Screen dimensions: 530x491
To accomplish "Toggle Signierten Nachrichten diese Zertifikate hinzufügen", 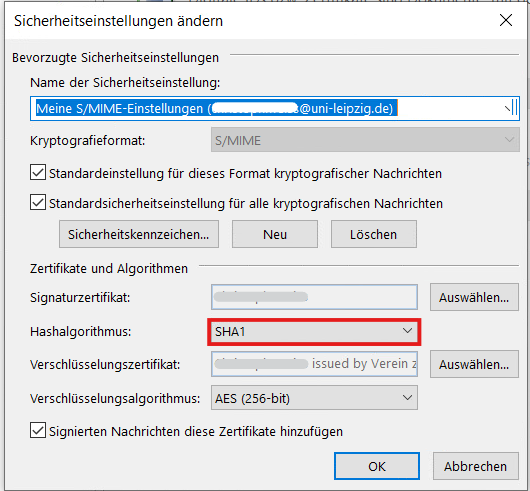I will click(x=38, y=430).
